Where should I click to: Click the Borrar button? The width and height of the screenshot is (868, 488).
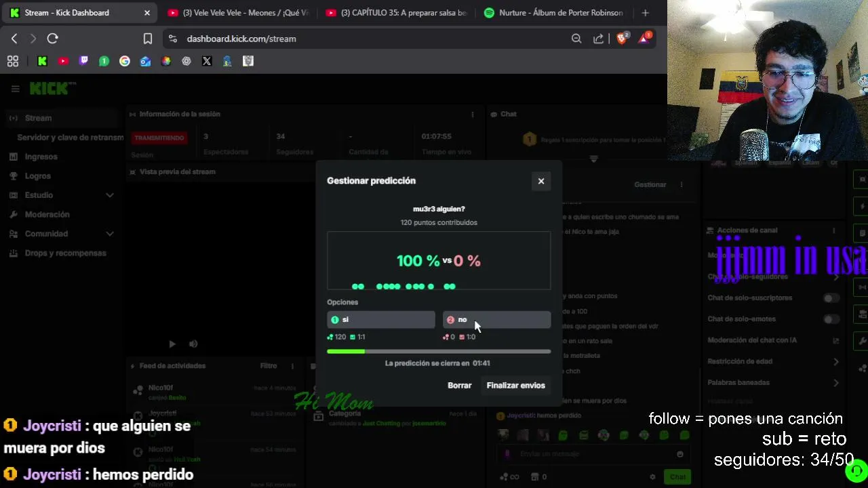click(459, 385)
